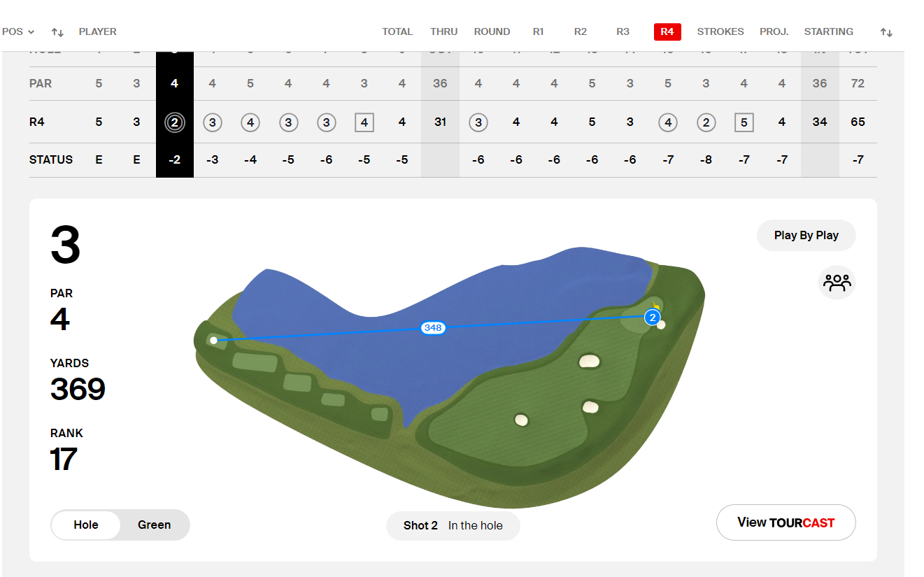Select the R3 round column header
Viewport: 924px width, 577px height.
[623, 32]
